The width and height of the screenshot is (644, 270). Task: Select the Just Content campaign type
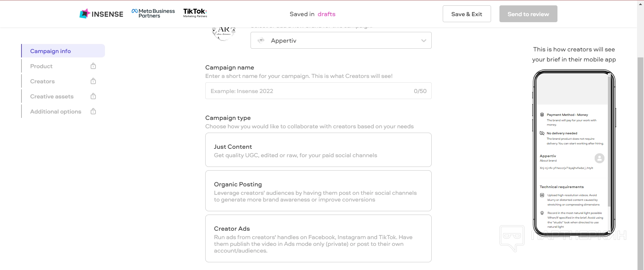pyautogui.click(x=318, y=150)
